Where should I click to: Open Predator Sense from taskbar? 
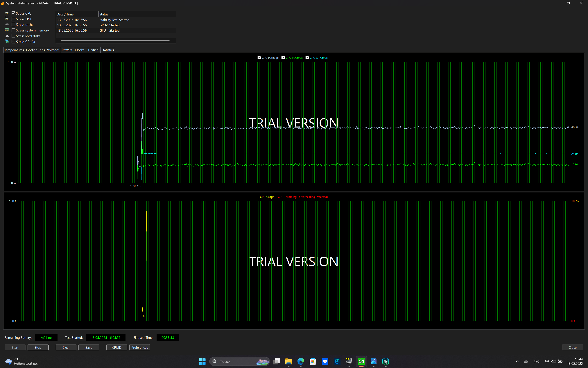[x=386, y=361]
